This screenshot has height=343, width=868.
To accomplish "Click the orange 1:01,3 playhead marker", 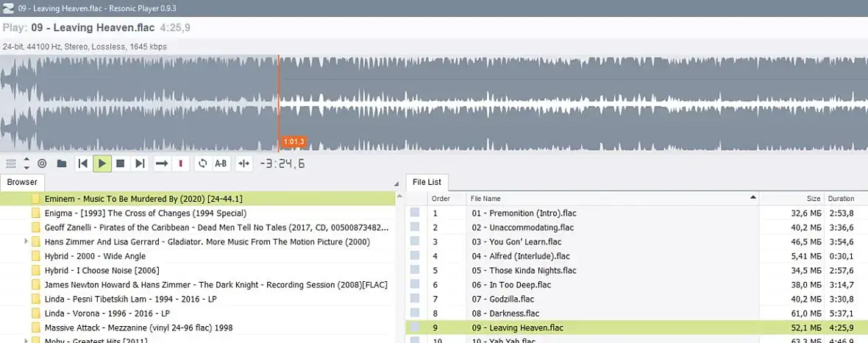I will 294,142.
